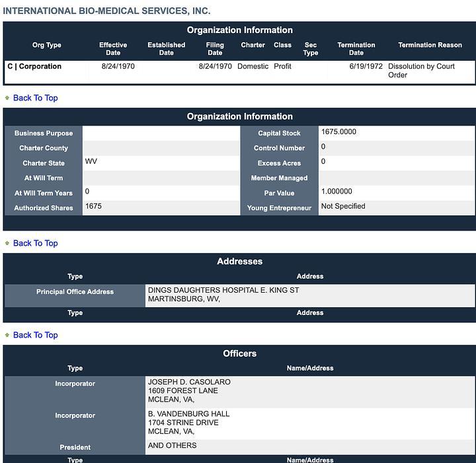Viewport: 476px width, 463px height.
Task: Click the 'Officers' section heading
Action: [239, 353]
